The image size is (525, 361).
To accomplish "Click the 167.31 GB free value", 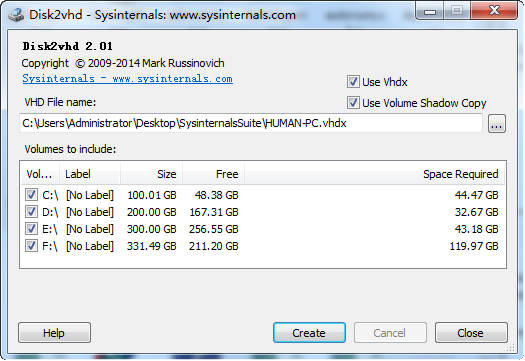I will [214, 212].
